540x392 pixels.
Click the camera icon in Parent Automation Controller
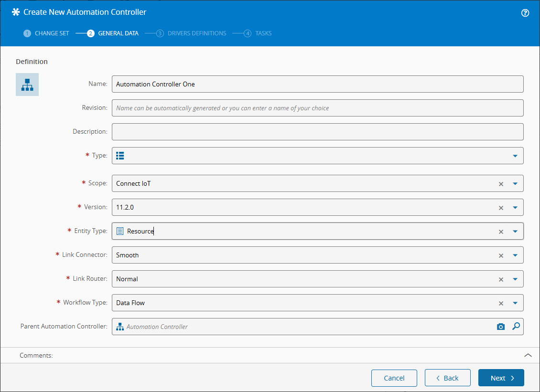point(500,327)
